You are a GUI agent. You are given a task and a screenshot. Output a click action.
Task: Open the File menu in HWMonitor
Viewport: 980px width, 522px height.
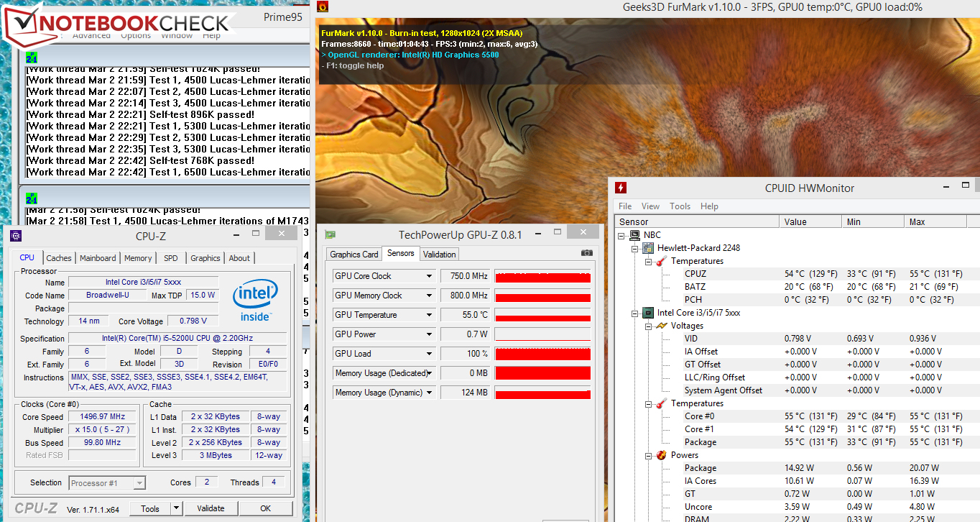point(625,206)
